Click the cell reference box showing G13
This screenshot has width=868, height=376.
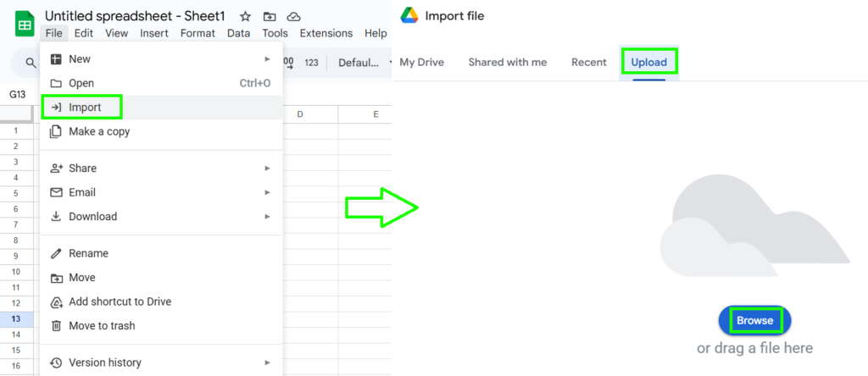click(18, 95)
